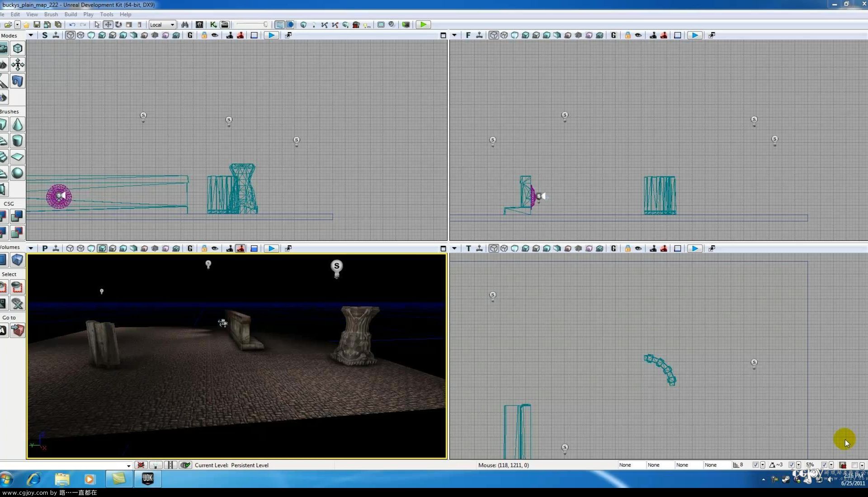Image resolution: width=868 pixels, height=497 pixels.
Task: Adjust the camera speed slider
Action: click(x=252, y=25)
